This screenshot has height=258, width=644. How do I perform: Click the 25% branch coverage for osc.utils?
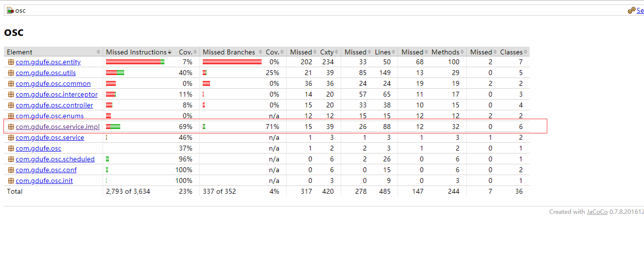tap(272, 73)
